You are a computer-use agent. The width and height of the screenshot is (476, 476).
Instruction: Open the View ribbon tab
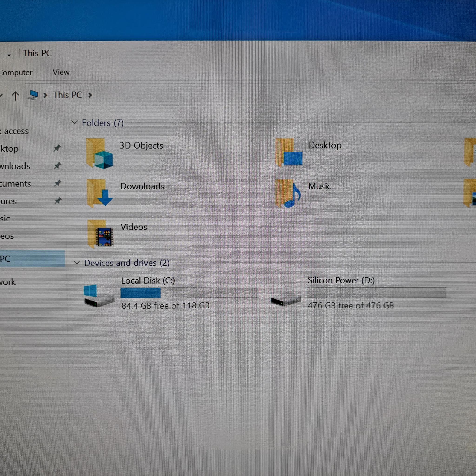tap(61, 72)
